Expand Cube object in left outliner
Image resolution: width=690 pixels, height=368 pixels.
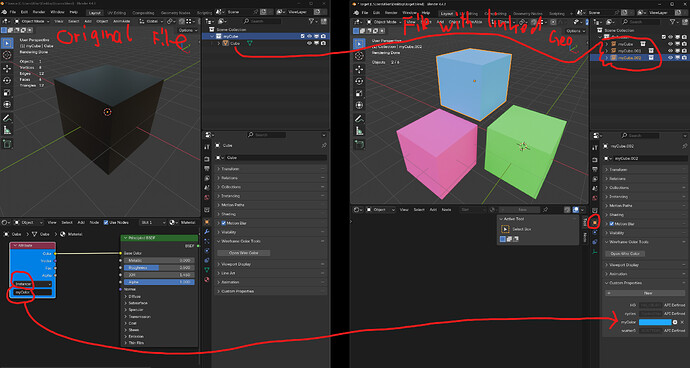tap(219, 43)
